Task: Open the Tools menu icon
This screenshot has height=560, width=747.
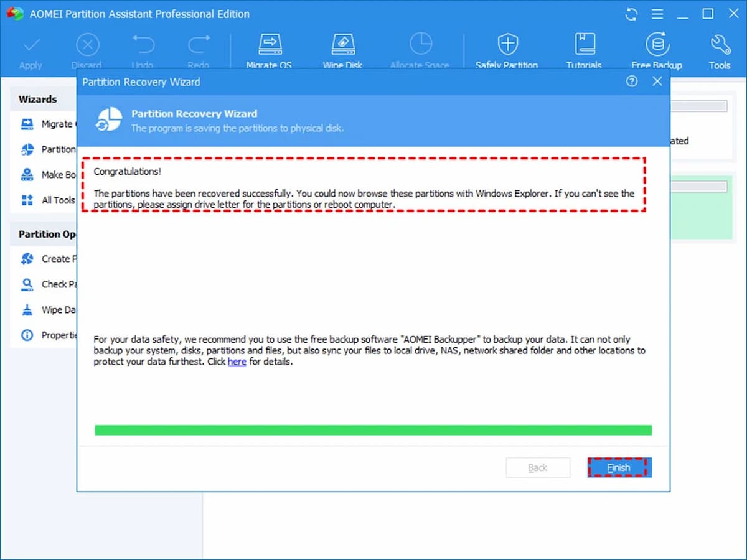Action: pos(720,50)
